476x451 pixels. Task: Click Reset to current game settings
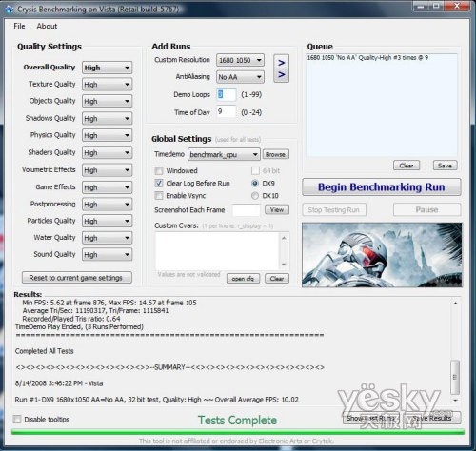76,278
